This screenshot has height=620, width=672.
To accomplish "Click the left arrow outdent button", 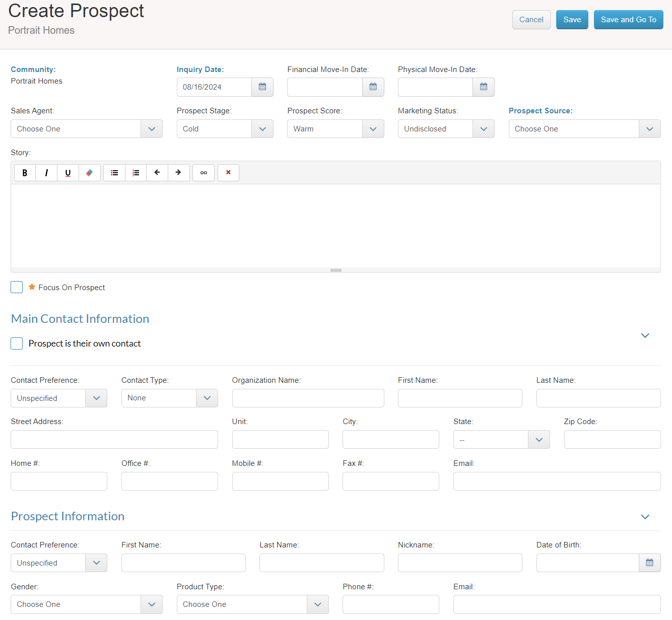I will tap(157, 173).
